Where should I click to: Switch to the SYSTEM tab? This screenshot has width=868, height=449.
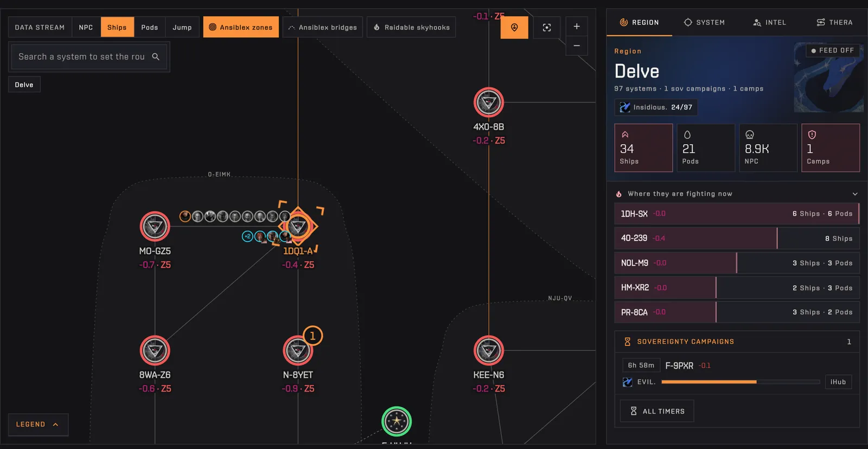point(704,22)
